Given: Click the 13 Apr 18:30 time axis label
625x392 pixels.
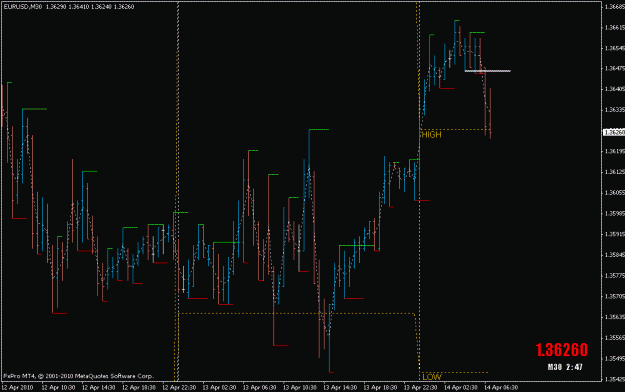Looking at the screenshot, I should [x=380, y=388].
